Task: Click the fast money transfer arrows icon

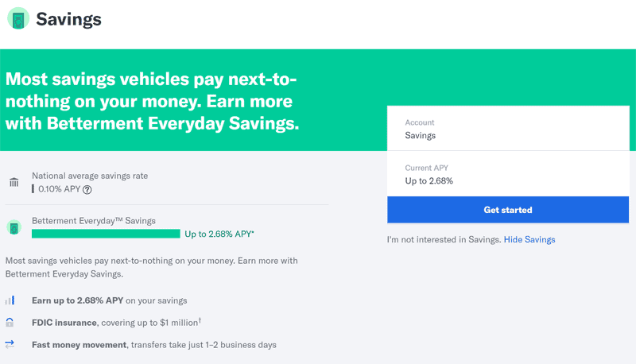Action: coord(10,345)
